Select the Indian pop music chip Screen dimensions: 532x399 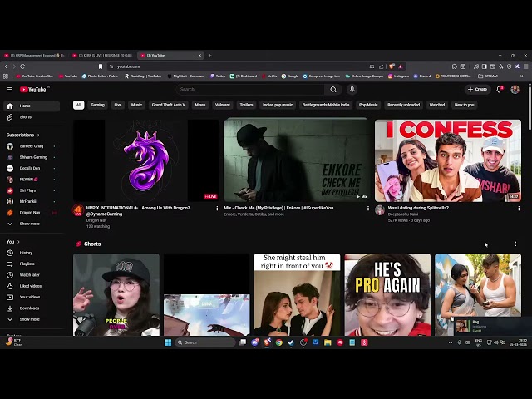point(278,105)
